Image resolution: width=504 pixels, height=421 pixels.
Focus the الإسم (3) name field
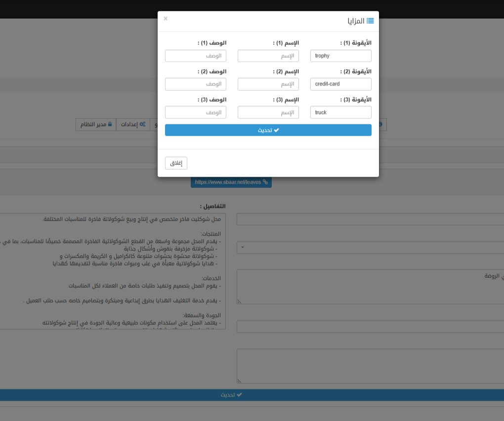[268, 113]
